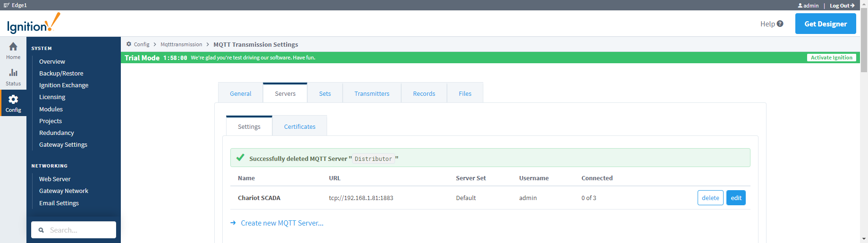Click the '0 of 3' connected value
This screenshot has height=243, width=868.
(589, 198)
